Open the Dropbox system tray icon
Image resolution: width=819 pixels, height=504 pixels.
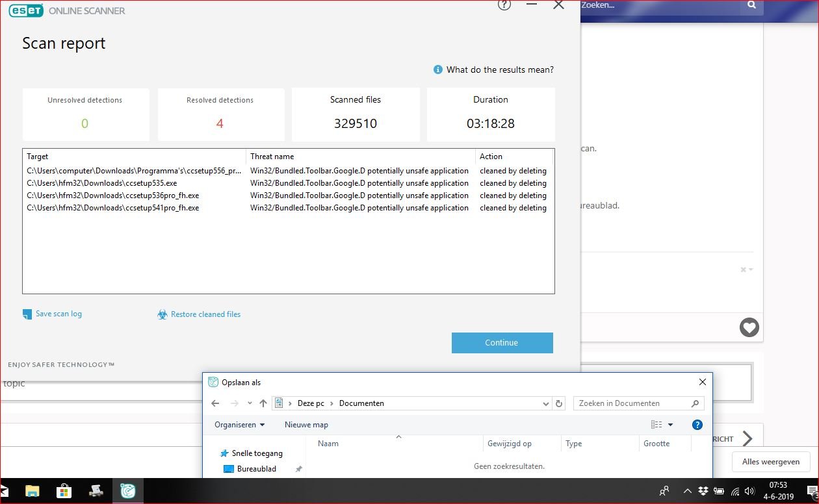703,491
